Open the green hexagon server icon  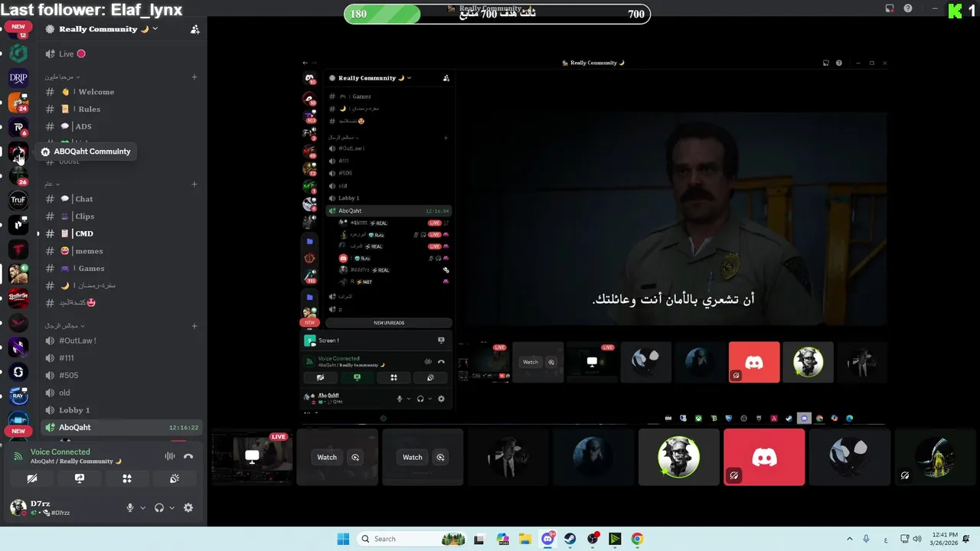point(18,53)
